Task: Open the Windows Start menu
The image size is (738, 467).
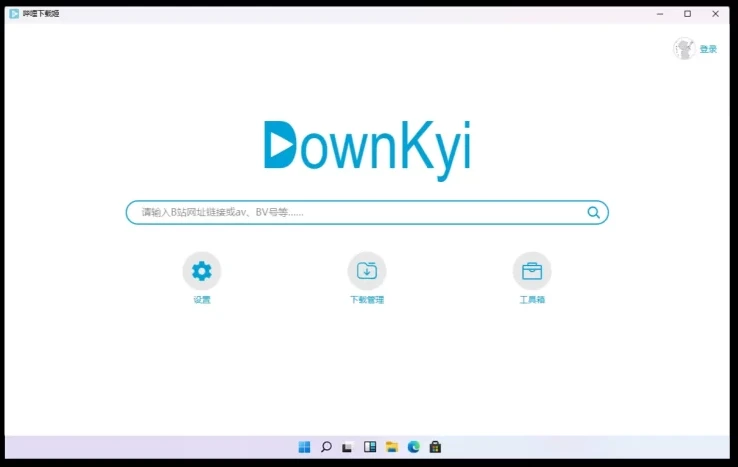Action: click(304, 447)
